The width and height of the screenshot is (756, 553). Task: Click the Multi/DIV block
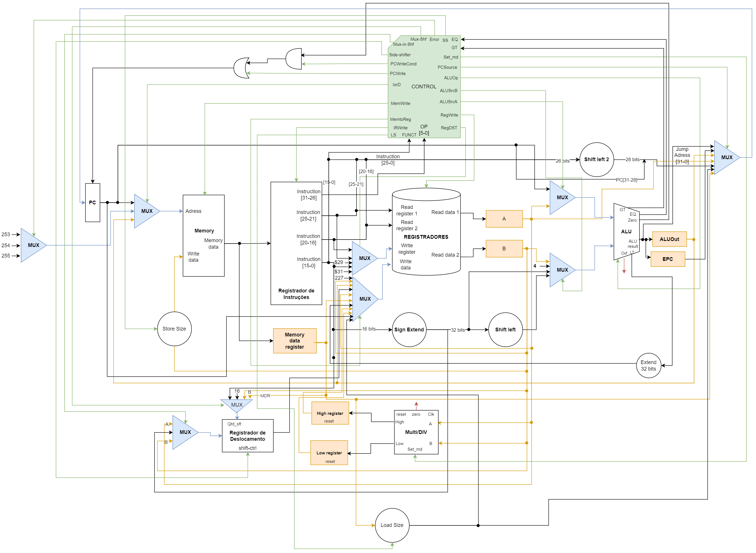click(416, 432)
